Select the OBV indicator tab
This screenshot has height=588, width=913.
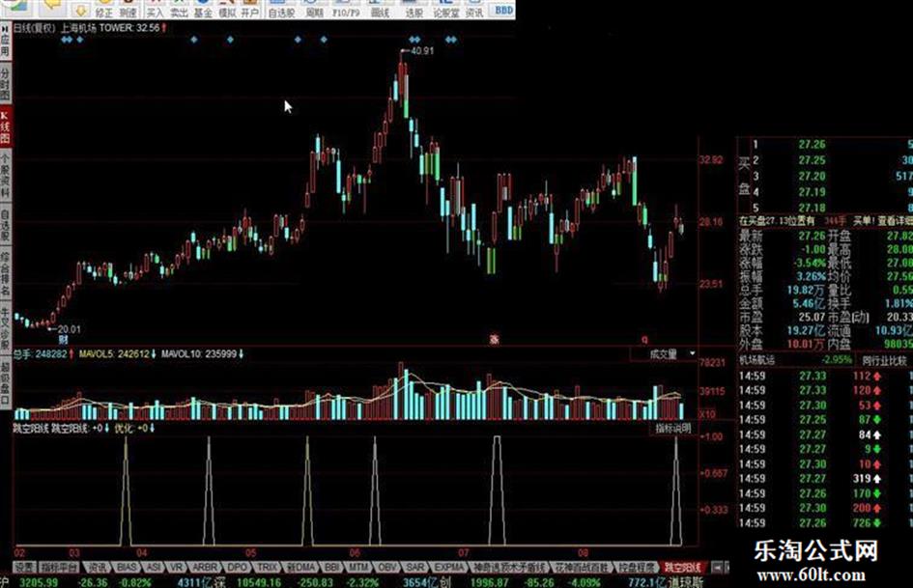pos(386,567)
